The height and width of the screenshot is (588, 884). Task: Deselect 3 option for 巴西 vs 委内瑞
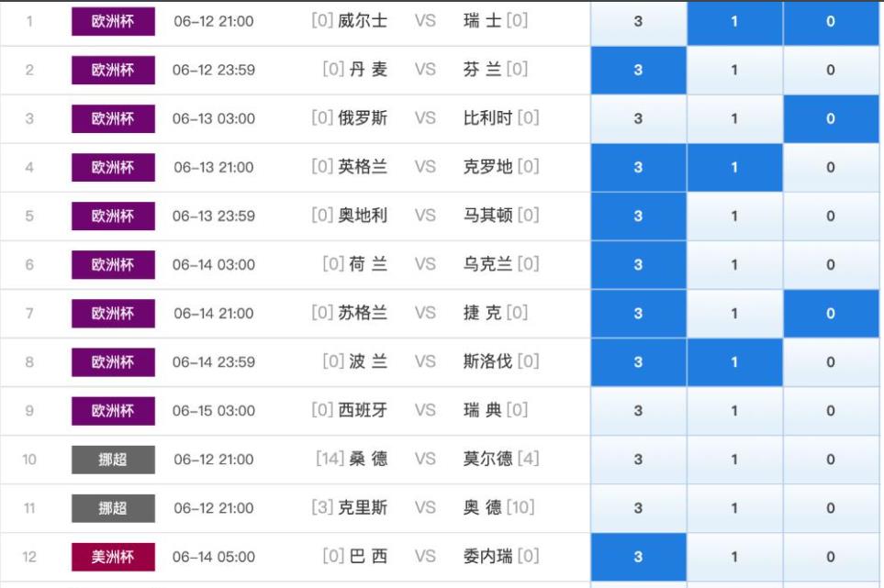pos(638,557)
